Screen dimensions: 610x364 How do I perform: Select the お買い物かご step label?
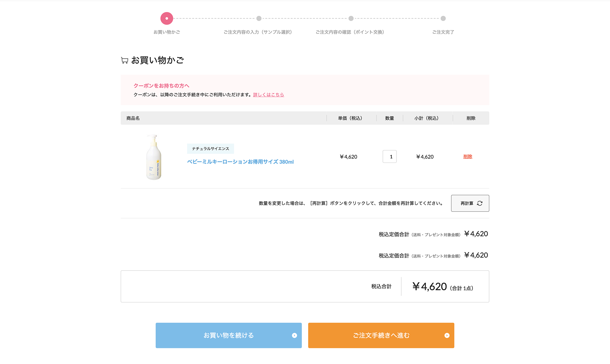click(167, 32)
